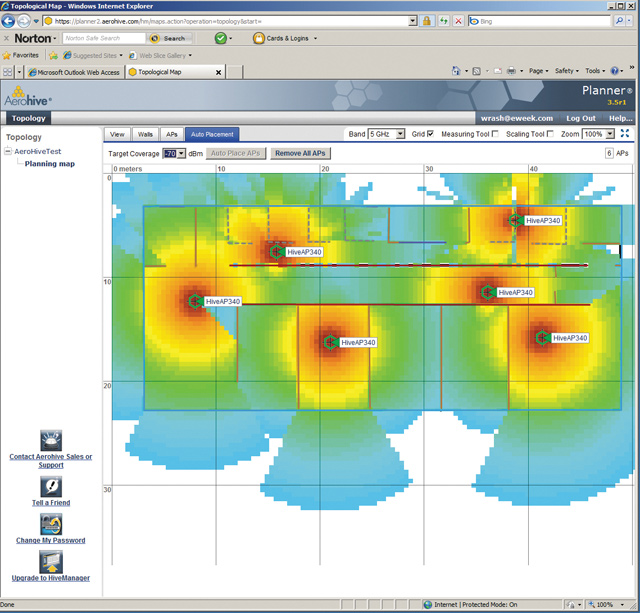640x613 pixels.
Task: Click the Log Out link
Action: (580, 118)
